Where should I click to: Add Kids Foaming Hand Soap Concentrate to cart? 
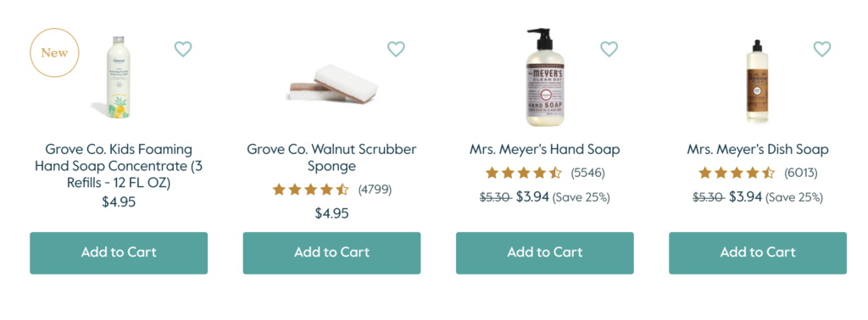119,252
